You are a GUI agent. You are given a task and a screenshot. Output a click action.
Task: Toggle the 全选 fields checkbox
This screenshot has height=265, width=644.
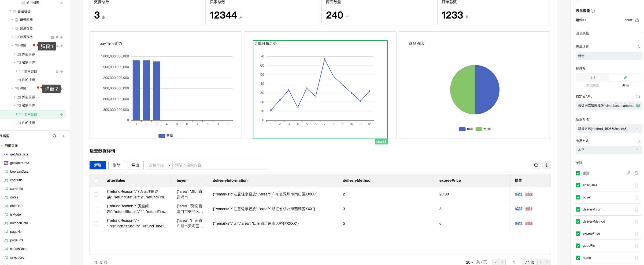(x=578, y=173)
